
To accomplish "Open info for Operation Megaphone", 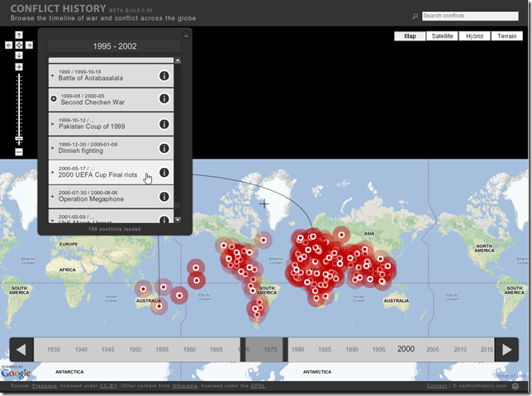I will tap(164, 197).
